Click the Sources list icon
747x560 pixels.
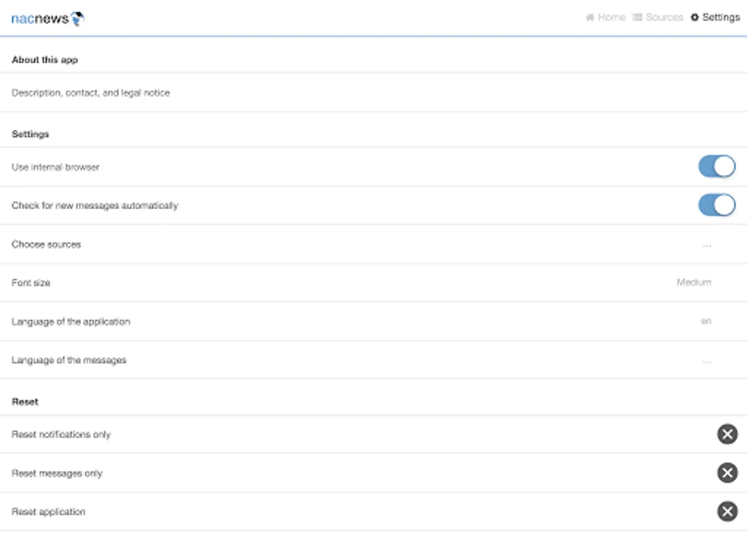(x=637, y=17)
